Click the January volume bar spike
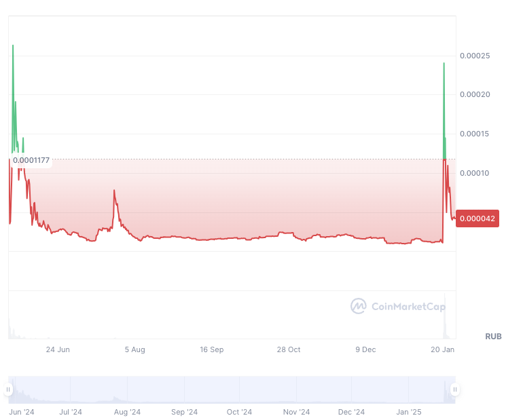The width and height of the screenshot is (523, 420). [445, 316]
